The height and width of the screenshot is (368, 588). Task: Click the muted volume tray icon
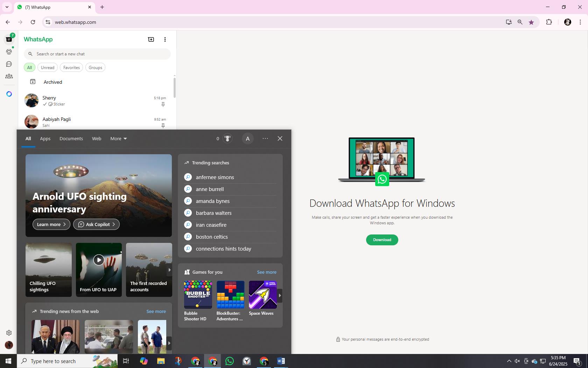click(517, 361)
